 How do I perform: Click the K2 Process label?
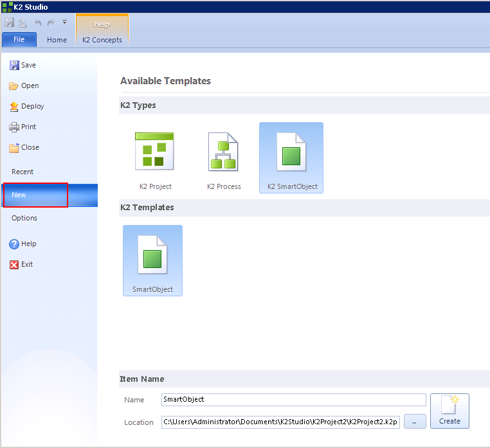[x=224, y=186]
